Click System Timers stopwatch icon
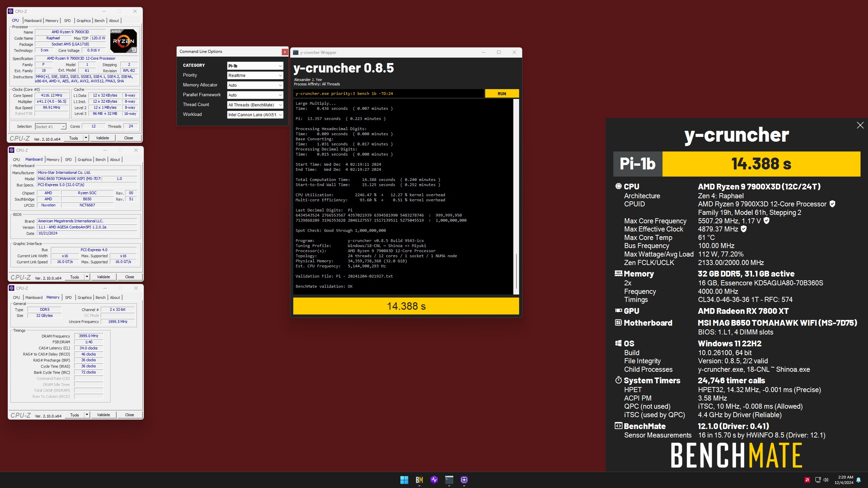 click(x=618, y=380)
